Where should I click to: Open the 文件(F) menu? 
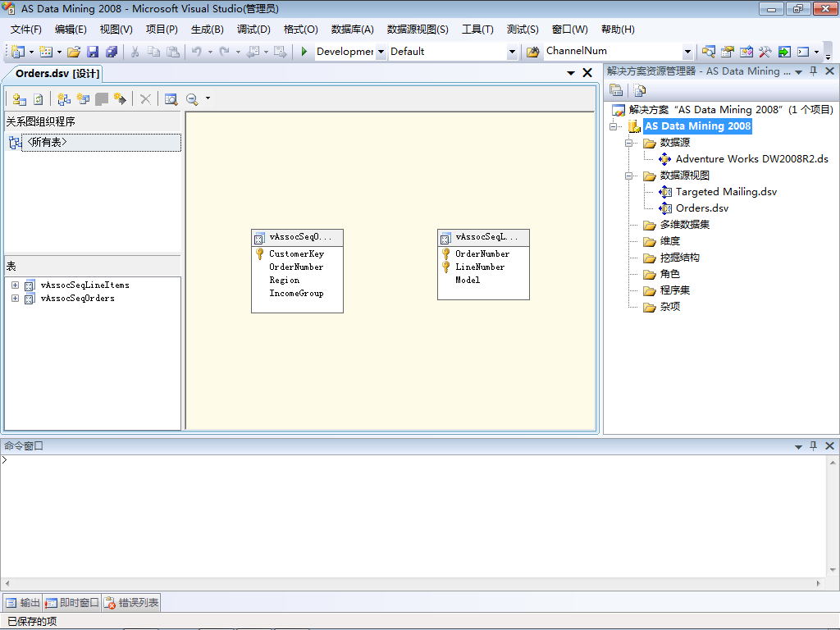click(x=25, y=30)
